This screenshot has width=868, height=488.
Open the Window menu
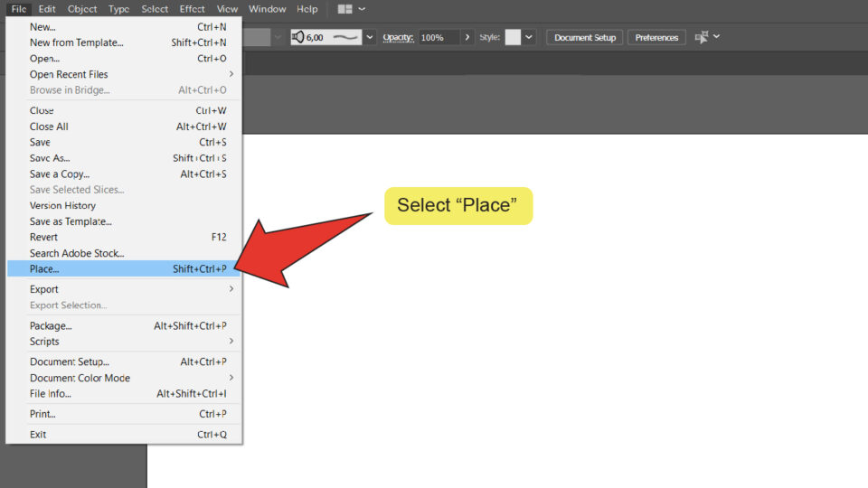(267, 9)
